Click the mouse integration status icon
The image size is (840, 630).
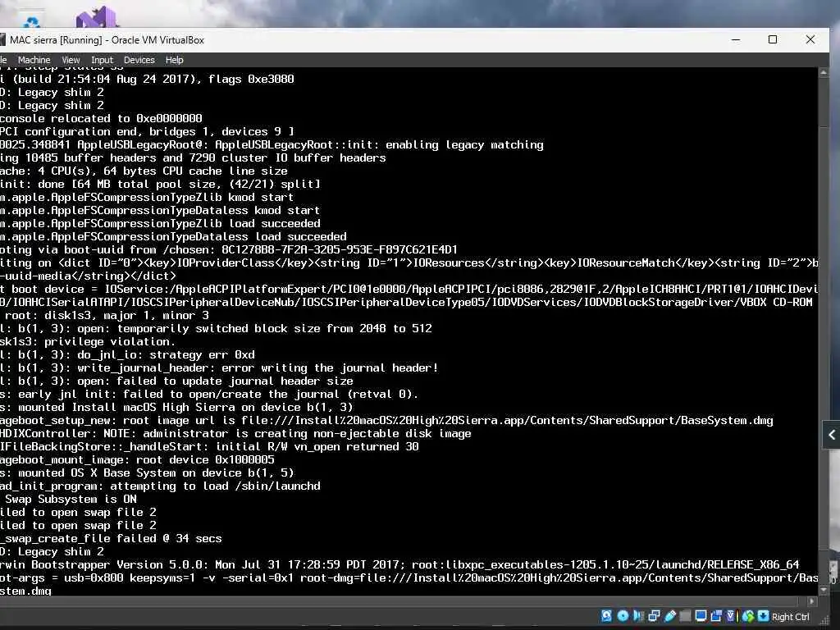748,616
